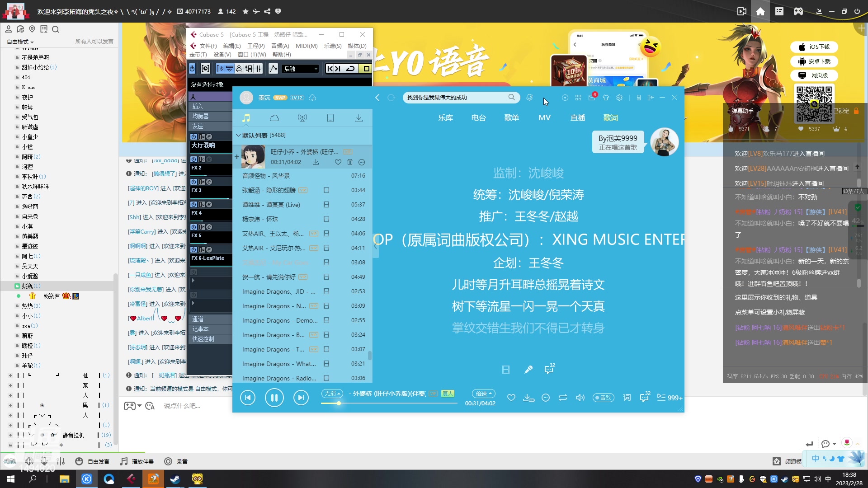Switch to the MV tab
This screenshot has height=488, width=868.
point(544,118)
